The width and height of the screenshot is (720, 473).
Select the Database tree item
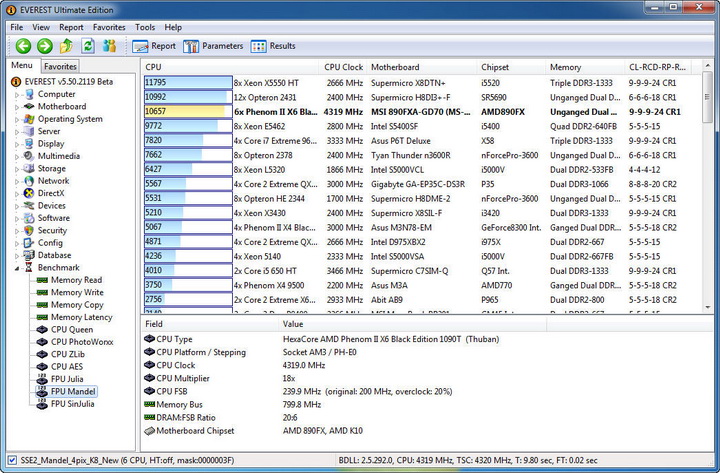(x=54, y=255)
